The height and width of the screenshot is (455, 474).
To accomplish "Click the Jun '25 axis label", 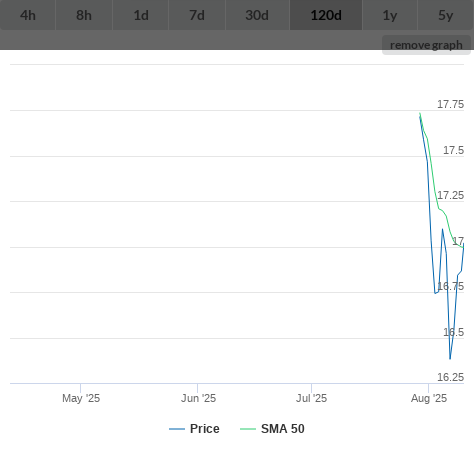I will click(198, 398).
